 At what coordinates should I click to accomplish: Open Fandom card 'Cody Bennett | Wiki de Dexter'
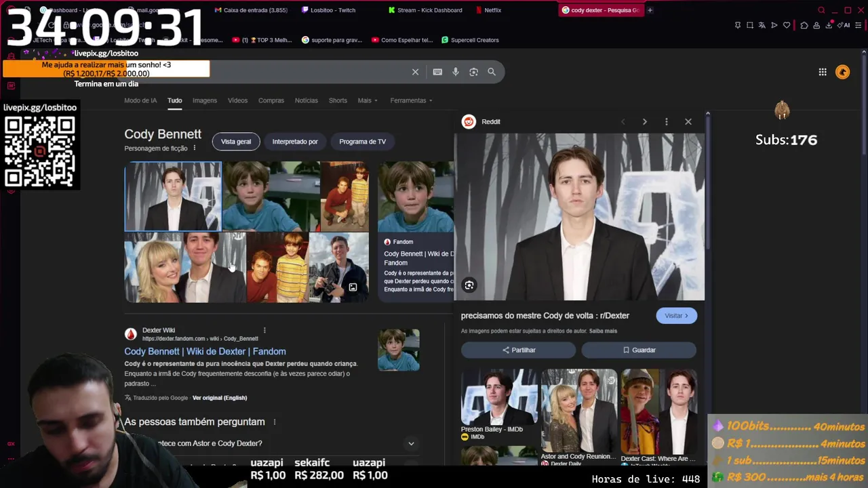tap(416, 232)
